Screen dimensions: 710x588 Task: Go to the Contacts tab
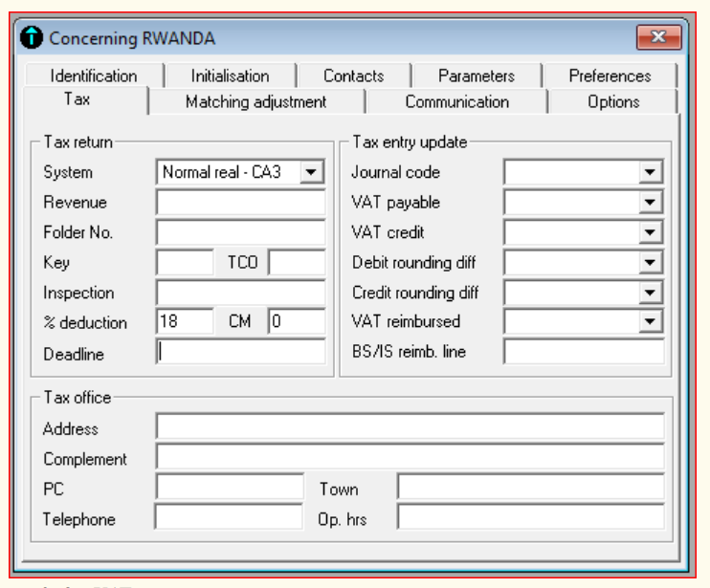354,76
